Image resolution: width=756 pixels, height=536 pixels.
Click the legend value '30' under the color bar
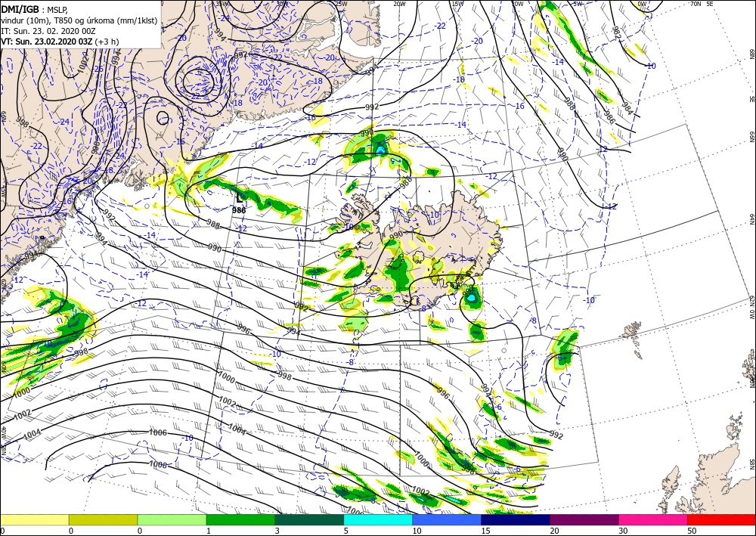pos(624,531)
